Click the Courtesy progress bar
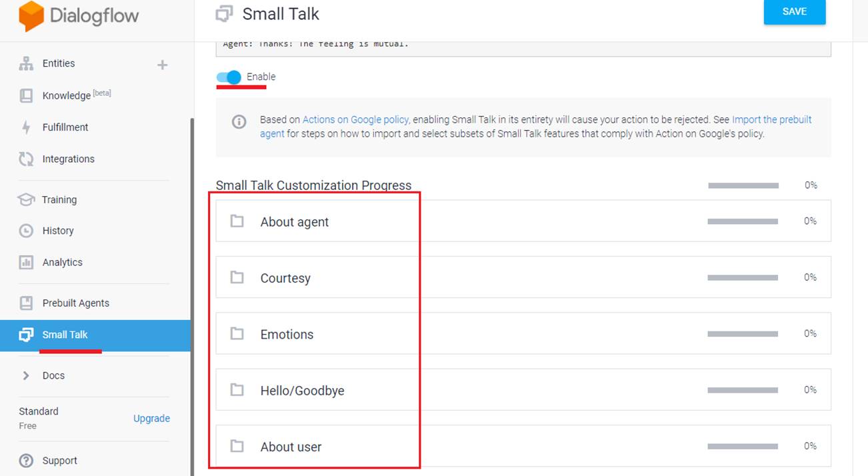Screen dimensions: 868x476 point(743,277)
